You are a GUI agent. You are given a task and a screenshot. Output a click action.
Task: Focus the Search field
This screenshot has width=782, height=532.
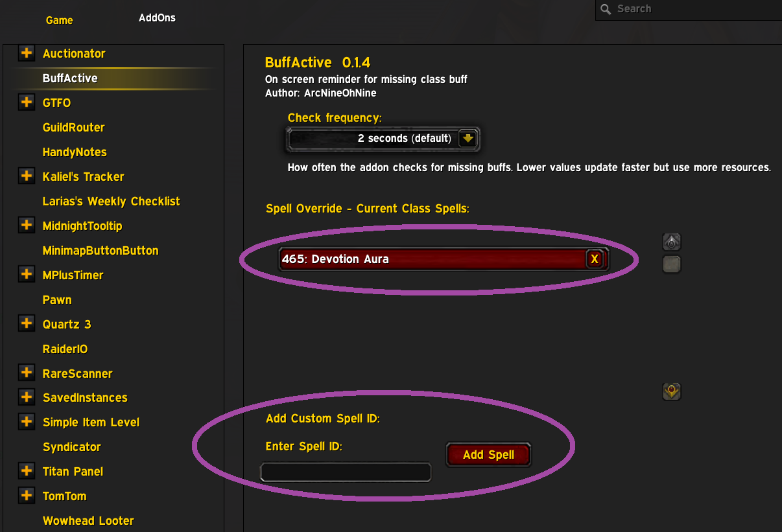(689, 9)
